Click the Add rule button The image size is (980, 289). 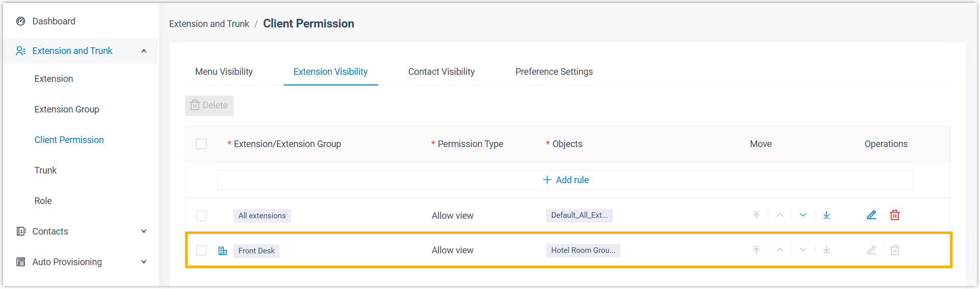[x=566, y=180]
